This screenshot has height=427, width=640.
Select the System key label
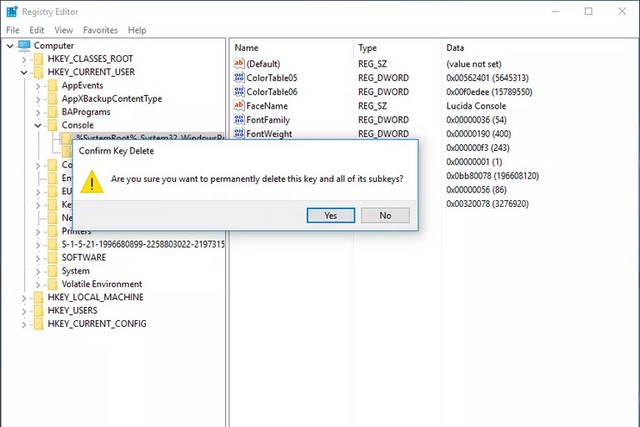[76, 271]
